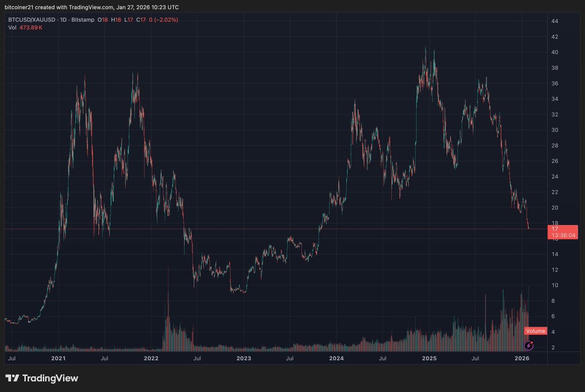Click the bitcoiner21 attribution text at the top
585x392 pixels.
click(x=20, y=7)
